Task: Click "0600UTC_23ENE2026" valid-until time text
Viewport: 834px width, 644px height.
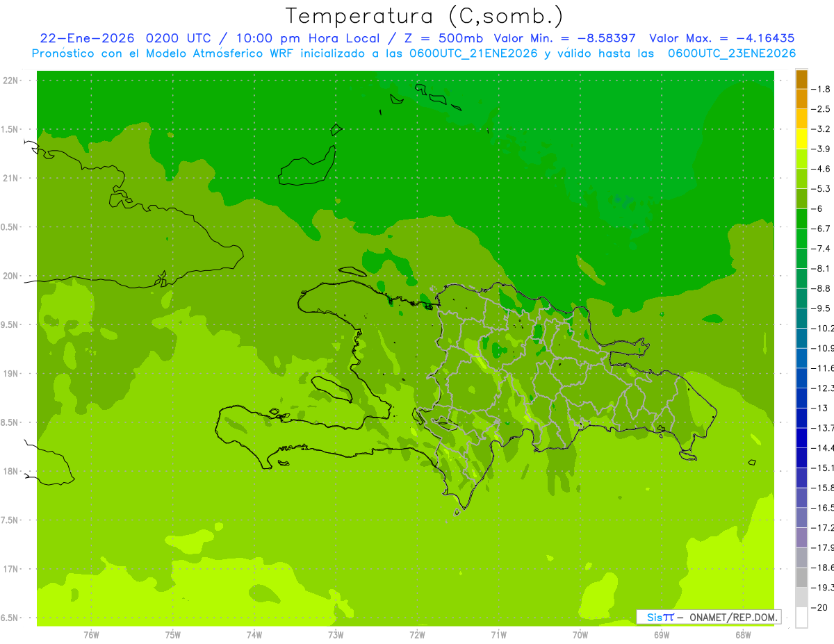Action: pyautogui.click(x=732, y=53)
